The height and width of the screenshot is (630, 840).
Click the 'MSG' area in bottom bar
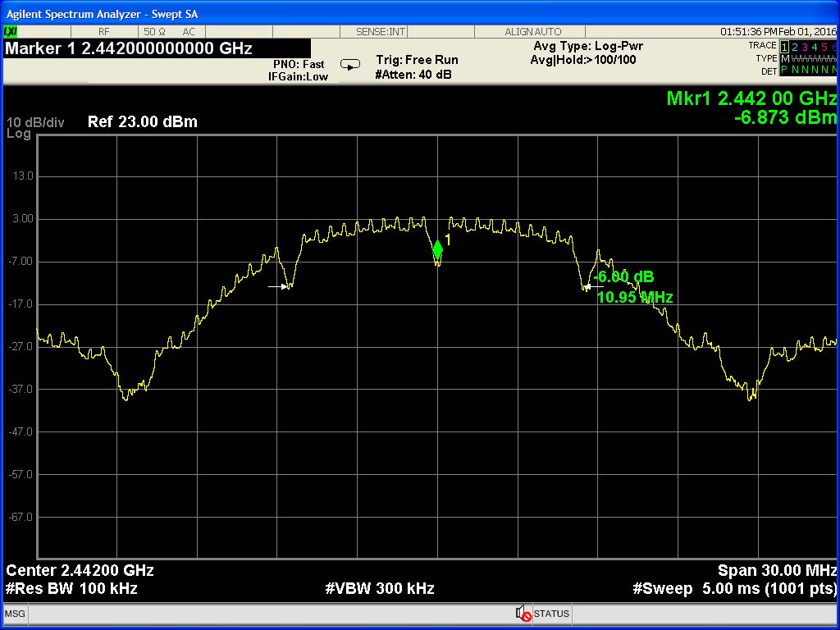coord(15,614)
